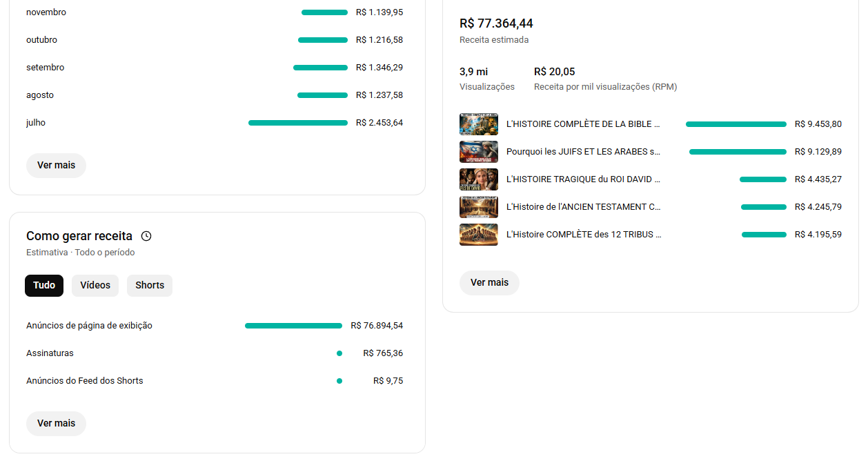Switch to the Vídeos filter chip
This screenshot has height=461, width=868.
coord(95,286)
